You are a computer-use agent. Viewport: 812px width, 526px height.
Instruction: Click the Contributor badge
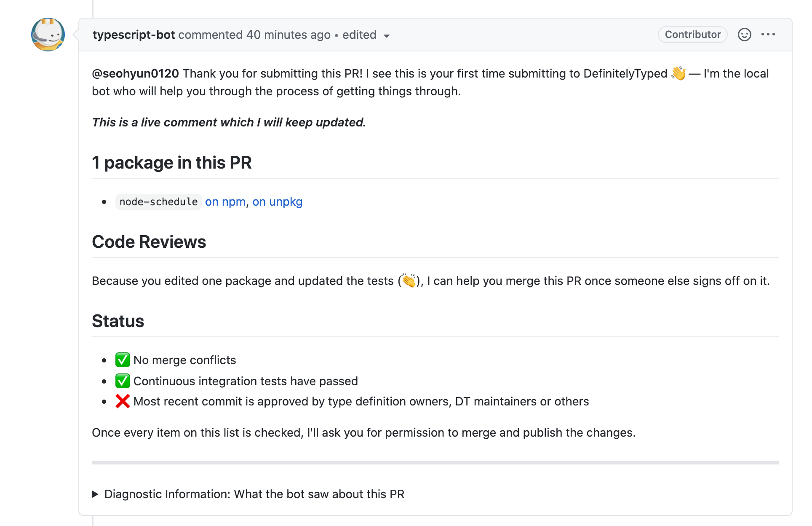pyautogui.click(x=693, y=35)
